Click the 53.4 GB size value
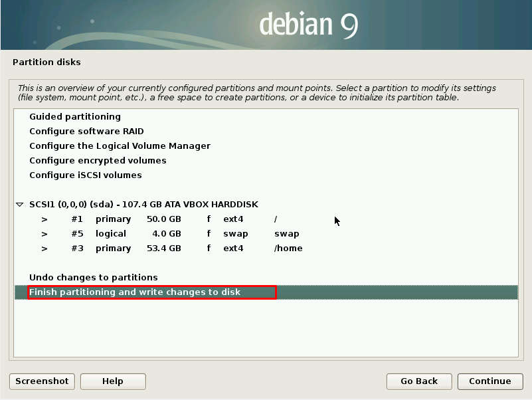Viewport: 532px width, 400px height. click(x=164, y=249)
